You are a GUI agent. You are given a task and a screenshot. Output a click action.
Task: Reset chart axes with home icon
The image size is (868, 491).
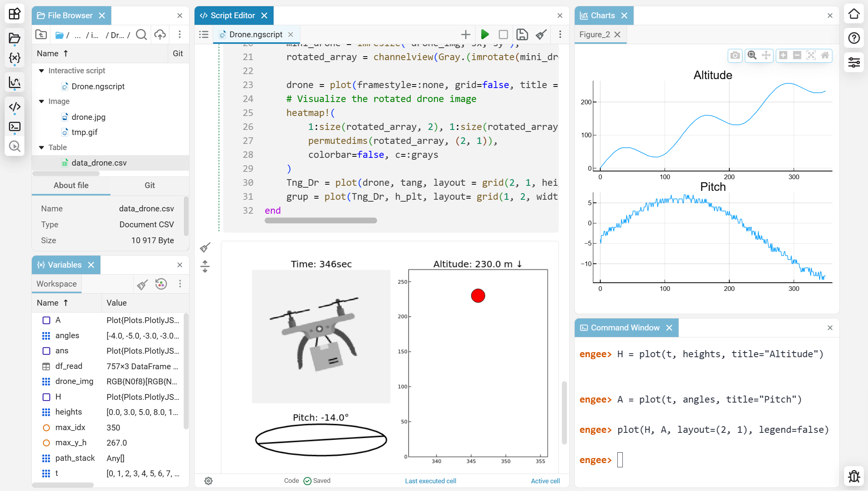tap(825, 55)
